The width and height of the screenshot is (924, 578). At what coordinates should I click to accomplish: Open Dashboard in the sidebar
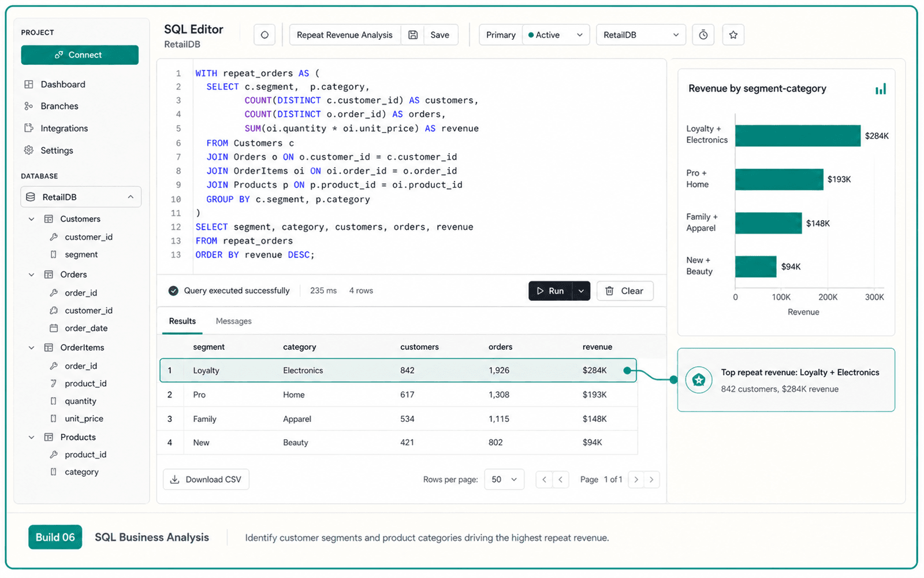point(63,84)
